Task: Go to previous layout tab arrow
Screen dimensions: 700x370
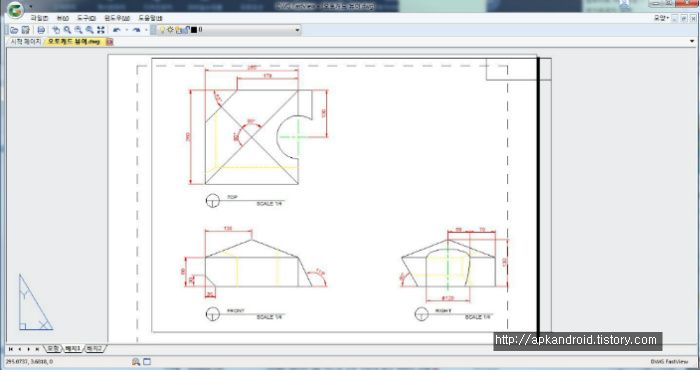Action: [20, 349]
